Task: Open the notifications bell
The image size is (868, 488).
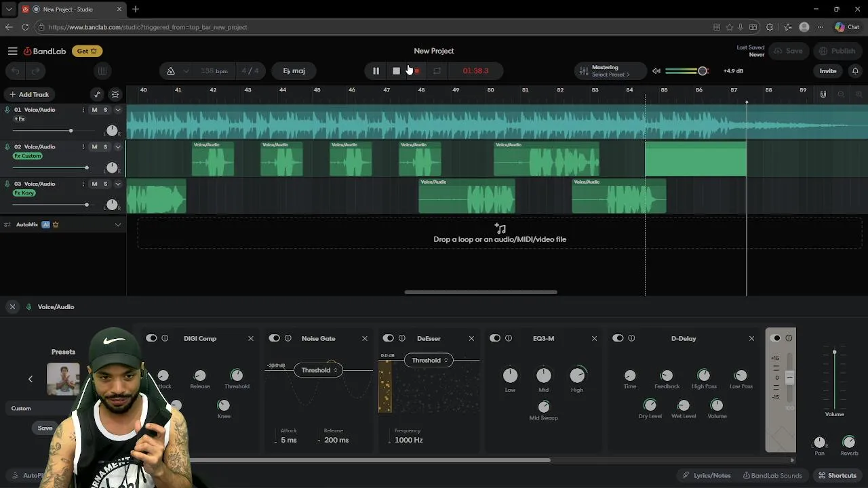Action: click(855, 70)
